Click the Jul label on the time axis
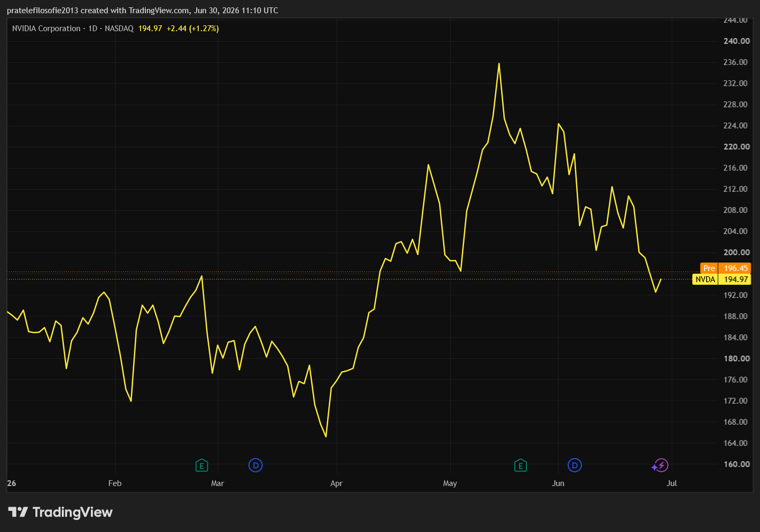Screen dimensions: 760x532 [672, 483]
